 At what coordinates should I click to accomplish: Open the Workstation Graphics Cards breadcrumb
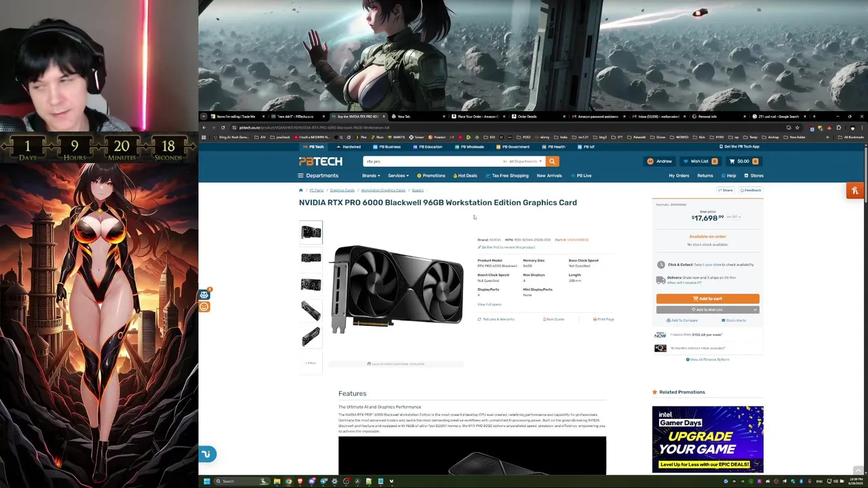coord(383,190)
